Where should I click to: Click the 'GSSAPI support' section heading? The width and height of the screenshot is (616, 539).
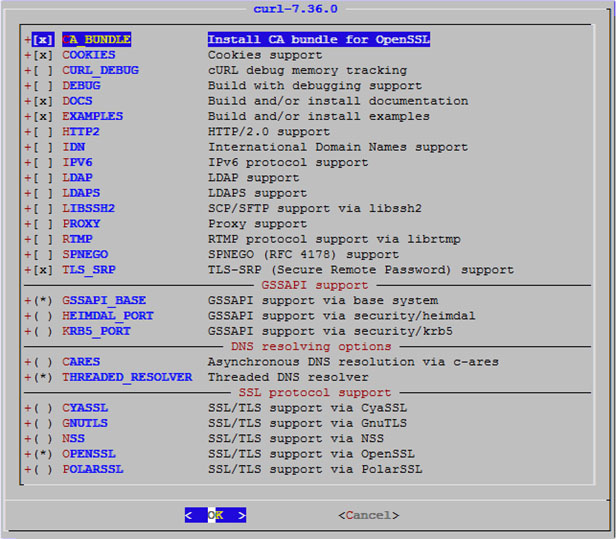(315, 285)
